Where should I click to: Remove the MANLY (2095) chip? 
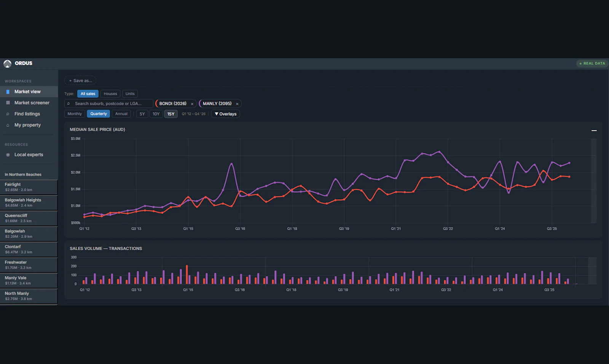tap(237, 104)
